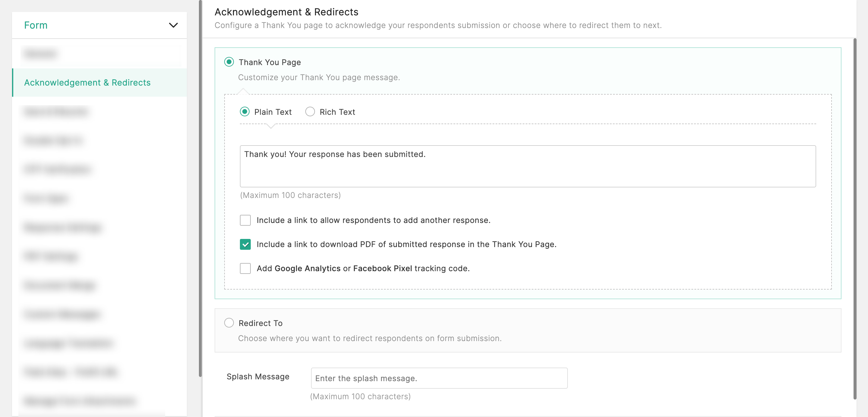Open Acknowledgement & Redirects sidebar item

point(87,83)
